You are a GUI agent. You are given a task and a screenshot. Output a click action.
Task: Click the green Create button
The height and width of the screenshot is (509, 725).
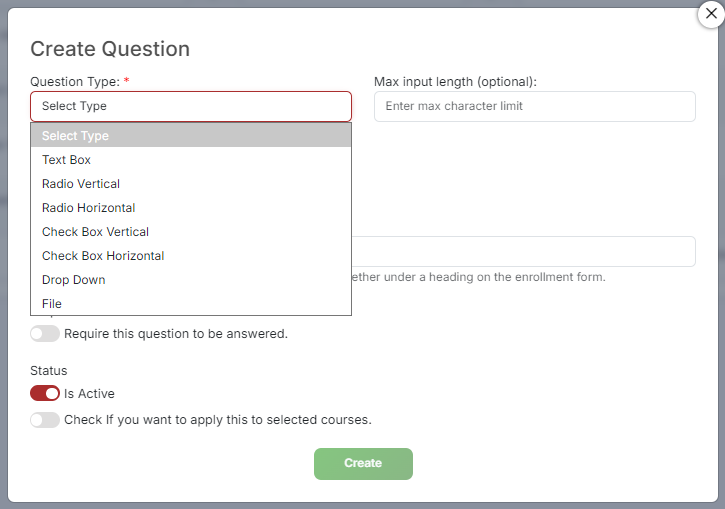pyautogui.click(x=363, y=464)
